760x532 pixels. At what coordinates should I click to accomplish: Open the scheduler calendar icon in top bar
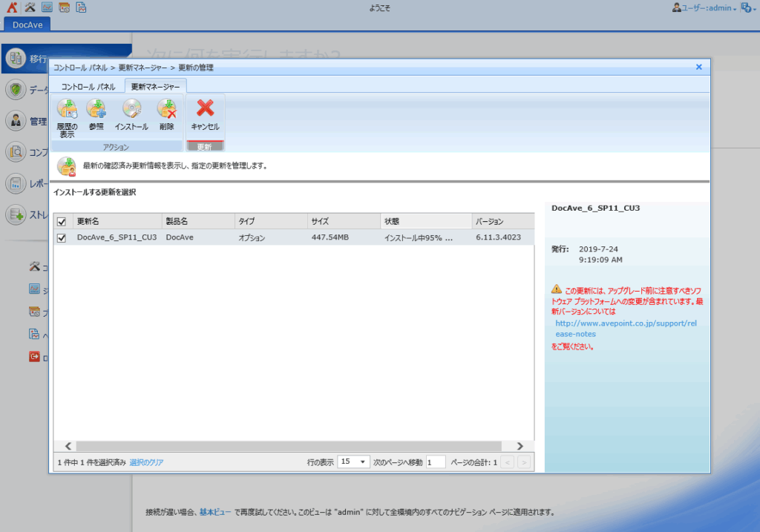click(x=64, y=7)
